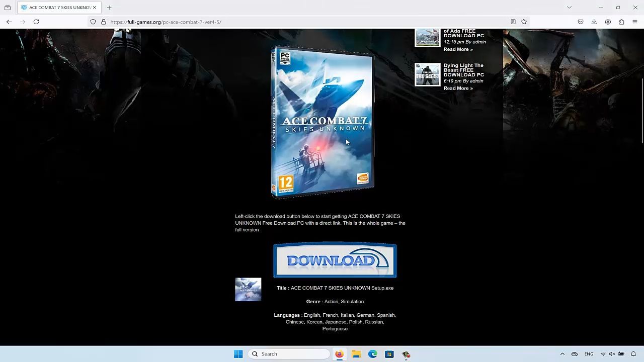The image size is (644, 362).
Task: Open the Pocket save icon
Action: pyautogui.click(x=581, y=22)
